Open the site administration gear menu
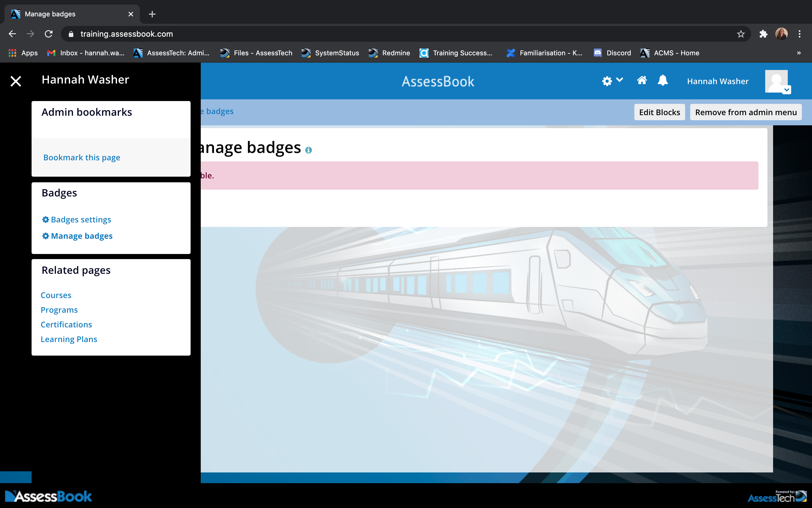The height and width of the screenshot is (508, 812). pos(612,81)
